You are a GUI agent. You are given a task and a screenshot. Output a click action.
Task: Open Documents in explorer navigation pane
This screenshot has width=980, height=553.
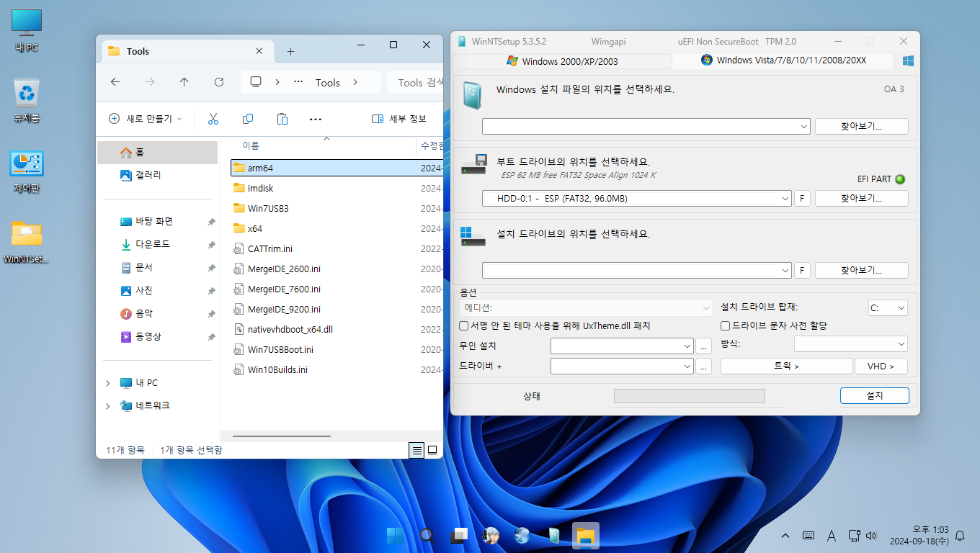click(158, 267)
